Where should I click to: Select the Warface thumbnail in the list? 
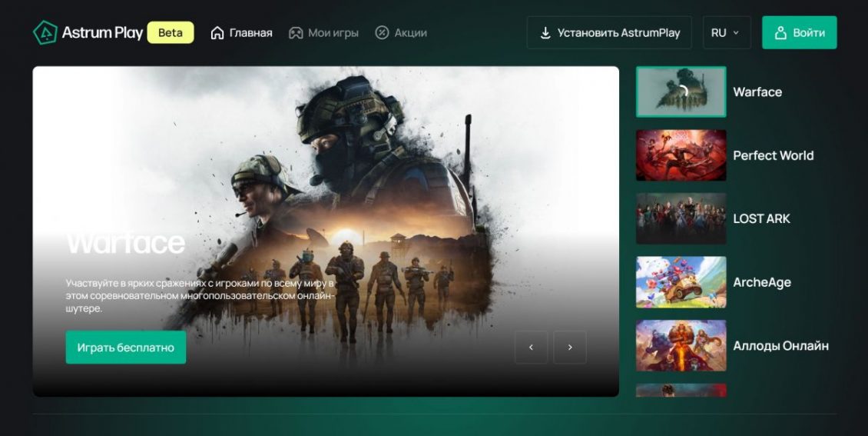(x=681, y=92)
